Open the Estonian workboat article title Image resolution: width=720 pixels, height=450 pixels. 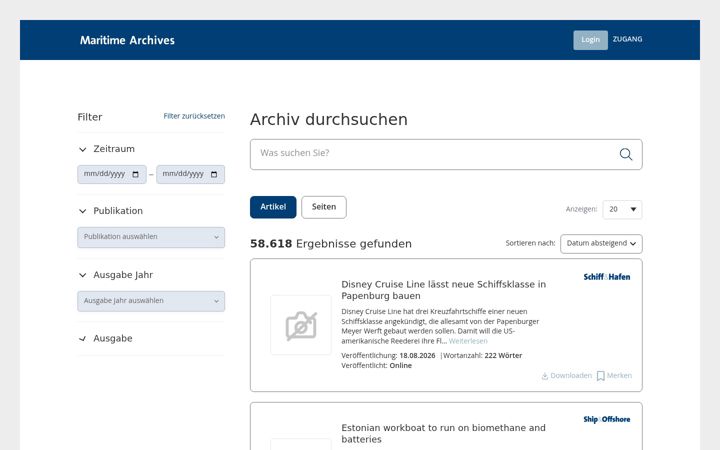pos(444,433)
